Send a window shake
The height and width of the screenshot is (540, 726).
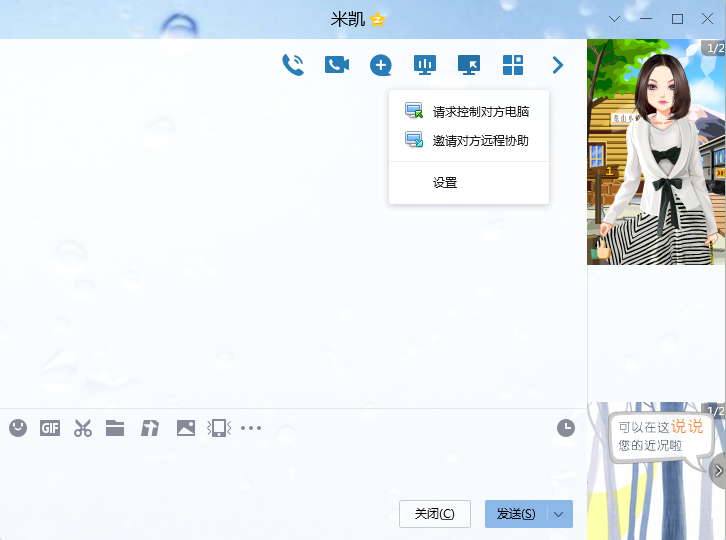pos(219,428)
